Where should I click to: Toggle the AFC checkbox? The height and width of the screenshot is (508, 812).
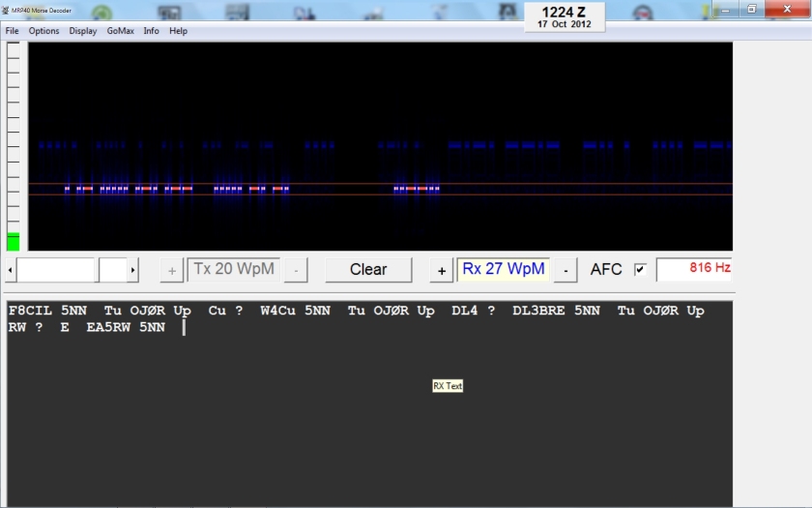(640, 270)
